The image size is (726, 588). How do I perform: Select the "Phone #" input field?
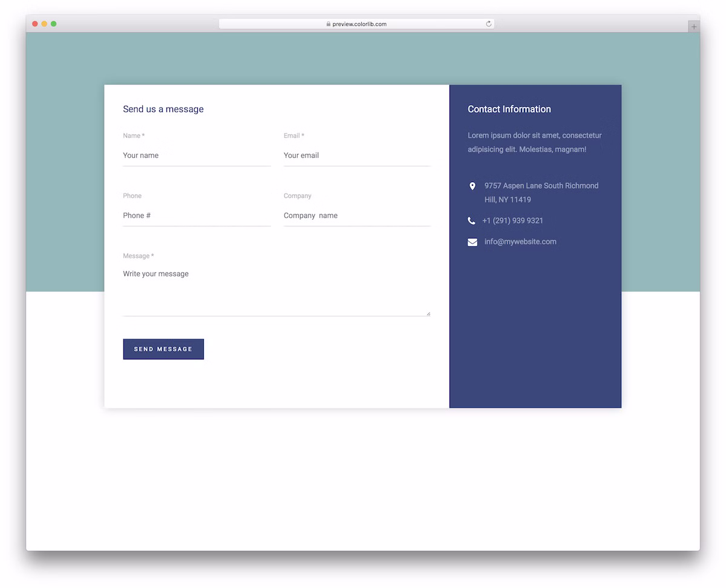[x=196, y=215]
